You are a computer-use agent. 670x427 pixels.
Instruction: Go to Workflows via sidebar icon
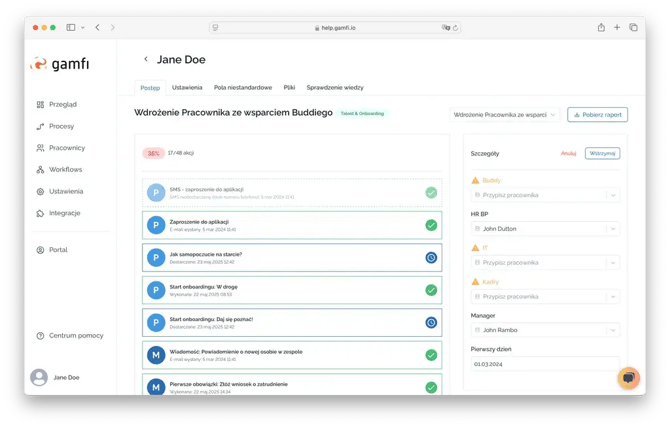(x=40, y=170)
